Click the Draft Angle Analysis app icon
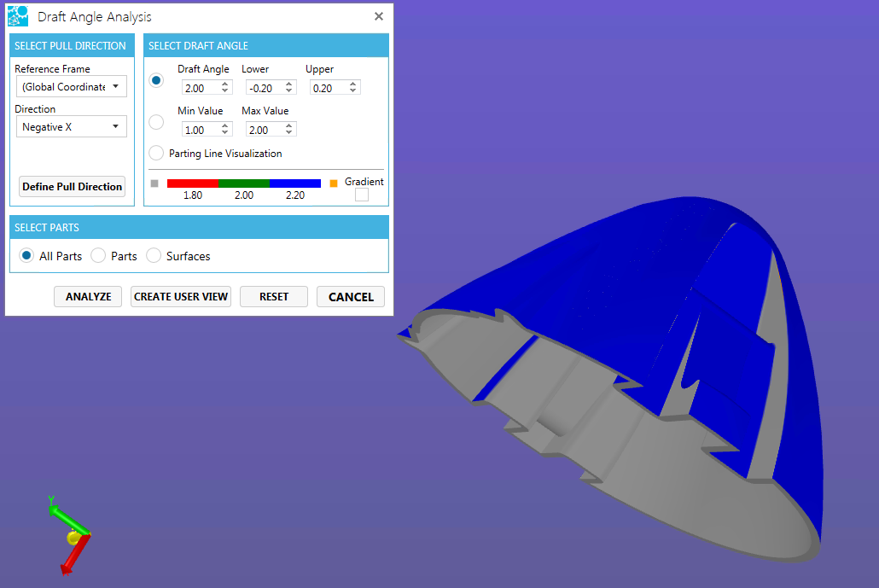The image size is (879, 588). [x=18, y=16]
